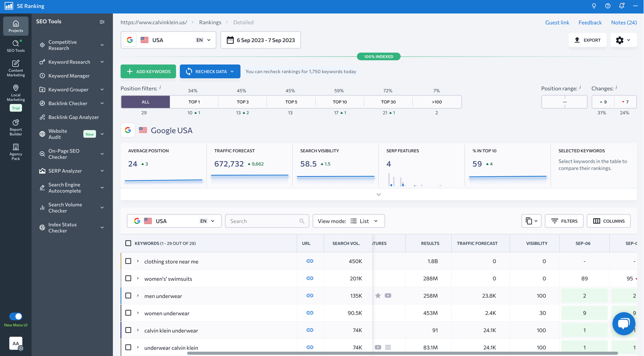
Task: Click the Add Keywords button
Action: click(x=148, y=71)
